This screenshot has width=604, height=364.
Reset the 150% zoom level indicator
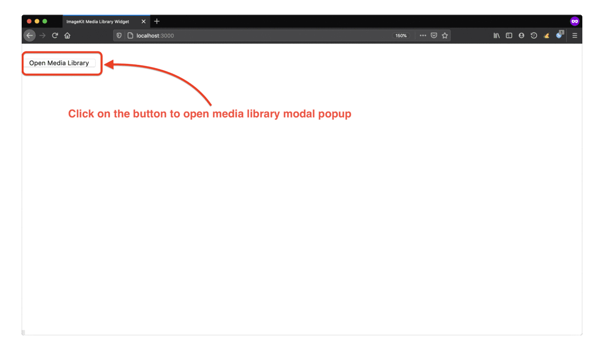401,36
